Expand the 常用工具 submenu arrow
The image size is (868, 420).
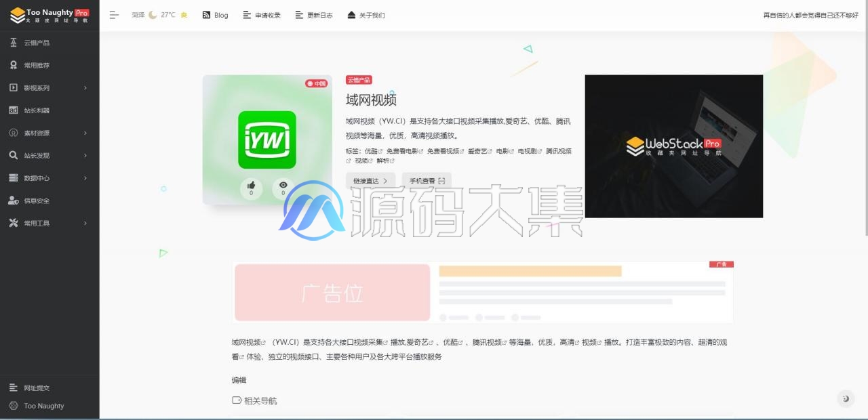[x=85, y=224]
